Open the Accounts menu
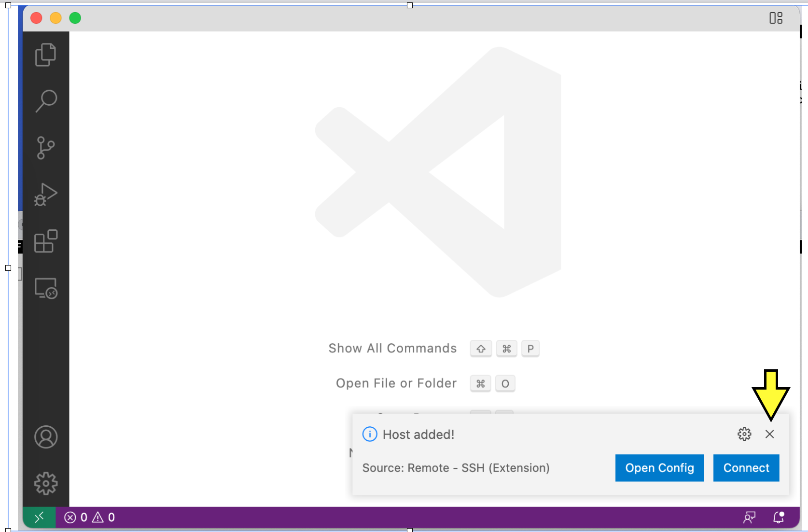The width and height of the screenshot is (808, 532). pos(46,437)
